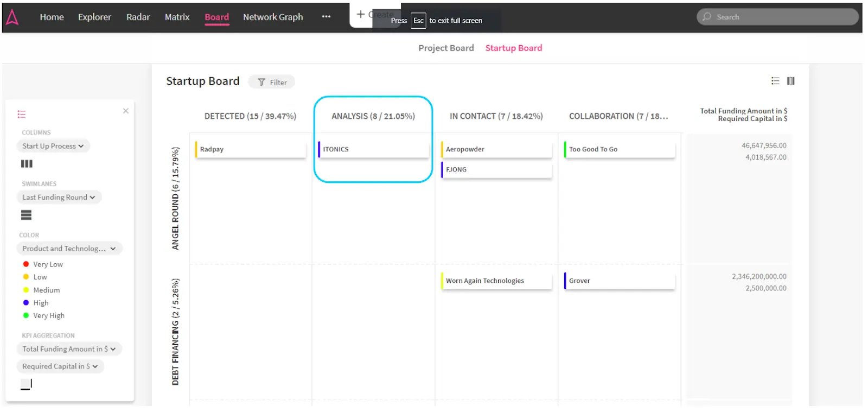Click the funnel icon in Filter

pos(261,83)
